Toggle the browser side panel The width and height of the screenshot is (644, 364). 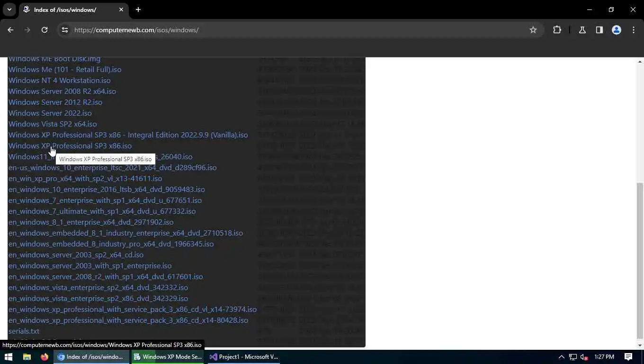pos(599,30)
